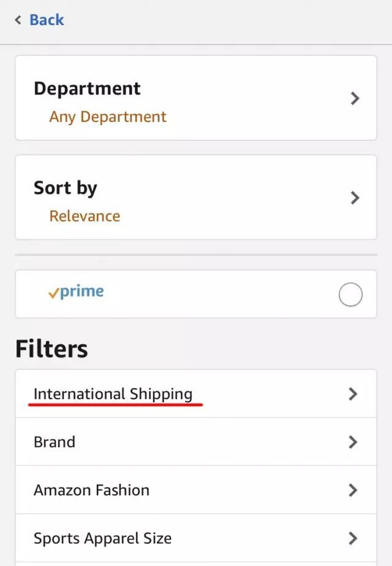Click the chevron icon beside Brand
392x566 pixels.
click(353, 442)
